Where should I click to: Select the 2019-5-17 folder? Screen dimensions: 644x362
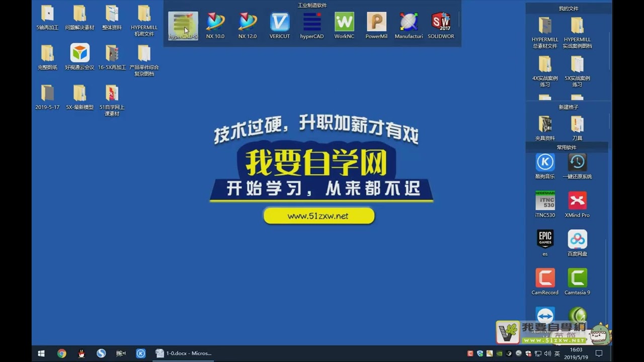pyautogui.click(x=47, y=97)
